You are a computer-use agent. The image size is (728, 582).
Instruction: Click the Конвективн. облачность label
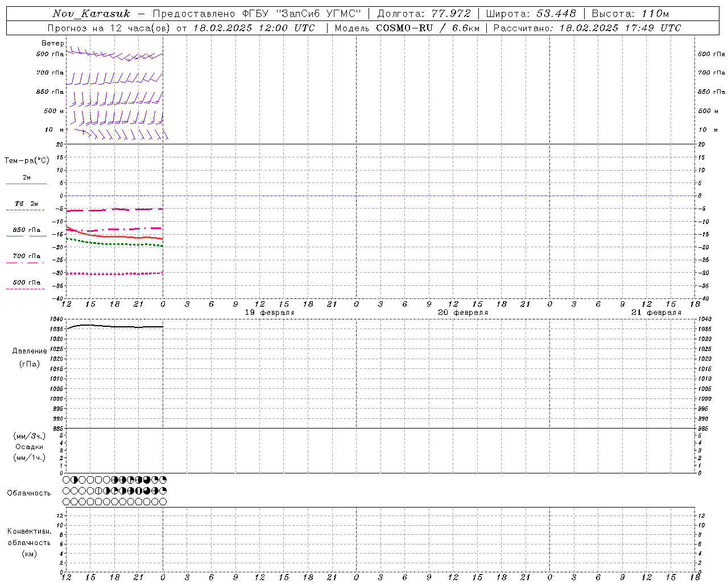click(30, 537)
